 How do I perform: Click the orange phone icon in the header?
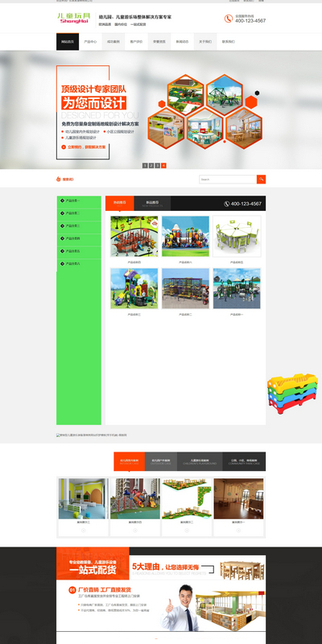click(x=229, y=19)
